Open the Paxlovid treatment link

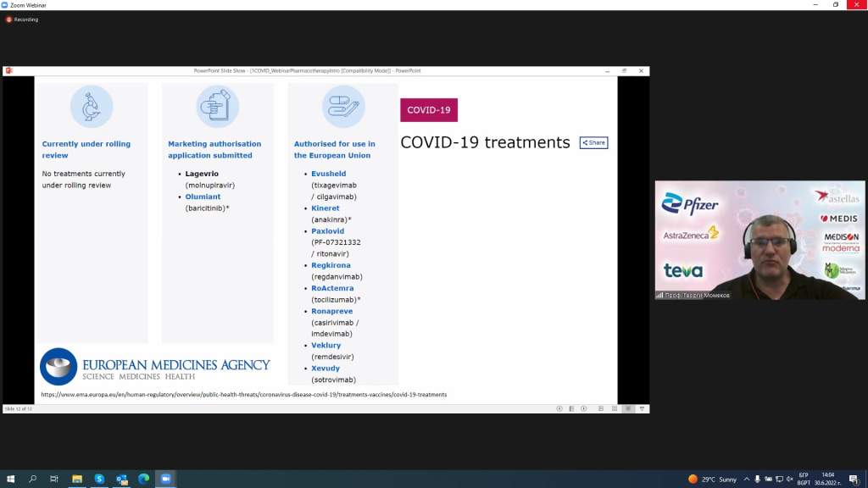[327, 231]
